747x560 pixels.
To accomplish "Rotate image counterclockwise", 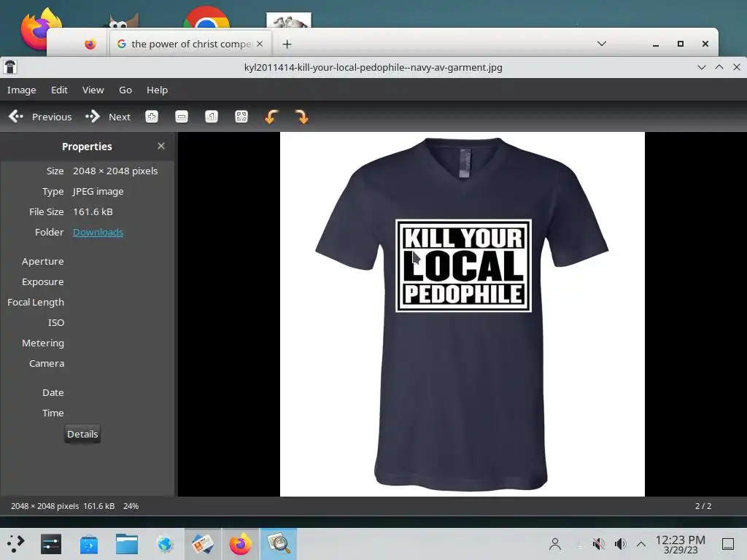I will pyautogui.click(x=271, y=117).
